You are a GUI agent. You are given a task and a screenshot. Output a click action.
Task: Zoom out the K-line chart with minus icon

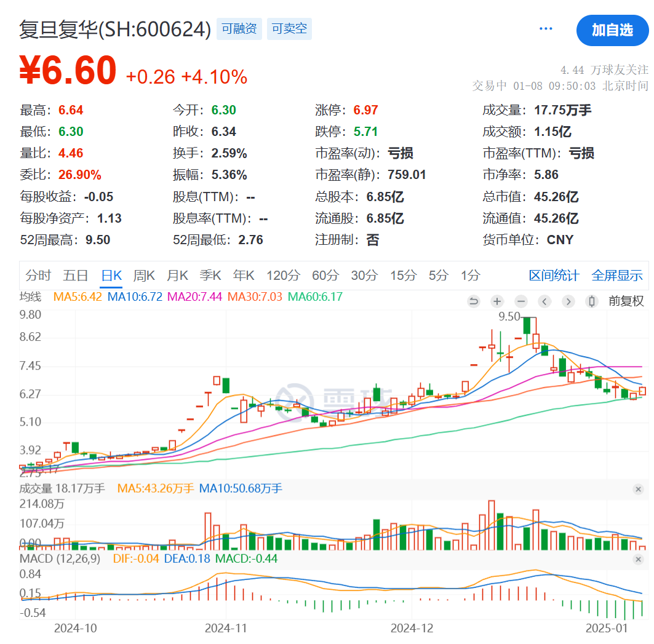521,301
